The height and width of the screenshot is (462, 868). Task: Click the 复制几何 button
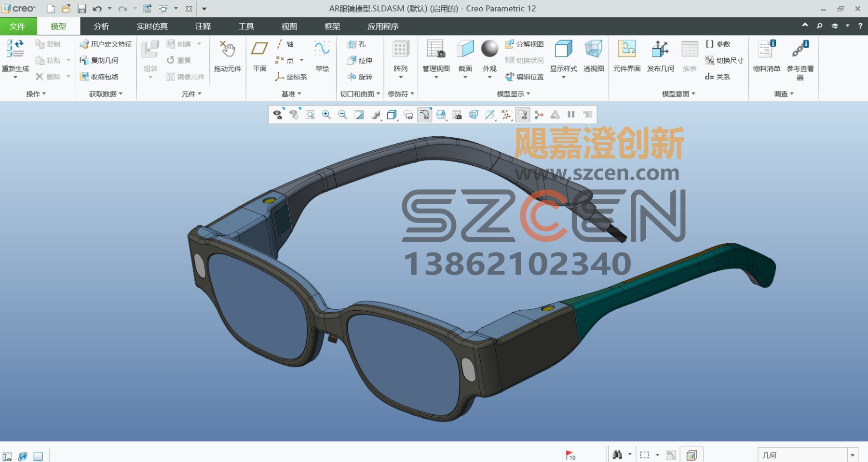(x=99, y=61)
